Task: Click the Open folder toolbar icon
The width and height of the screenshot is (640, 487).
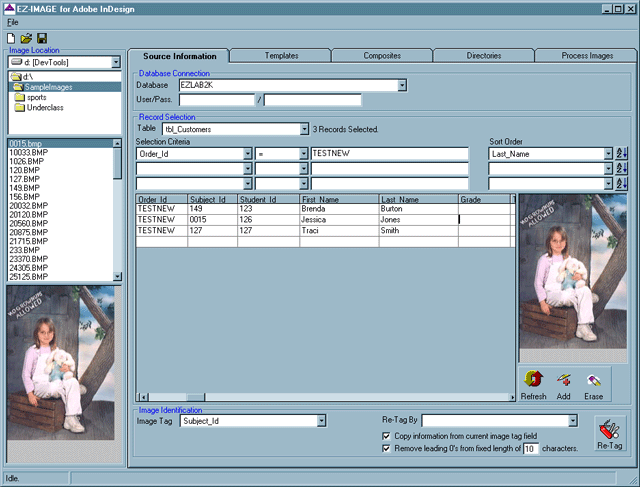Action: tap(27, 38)
